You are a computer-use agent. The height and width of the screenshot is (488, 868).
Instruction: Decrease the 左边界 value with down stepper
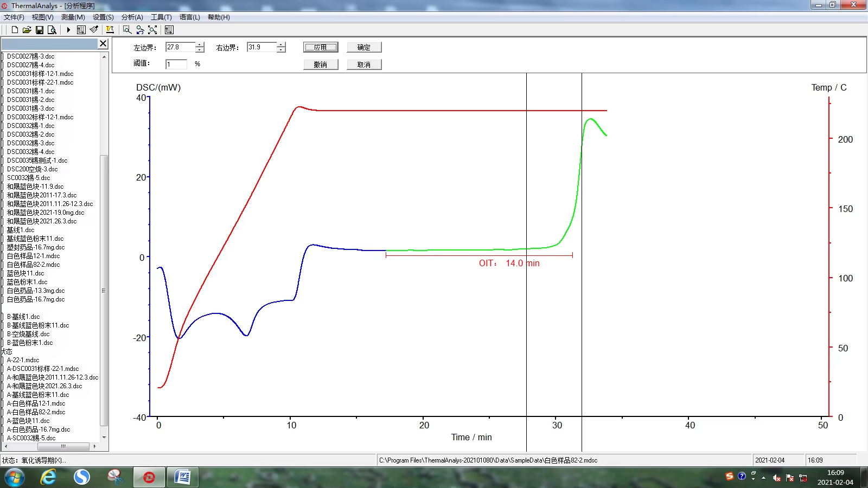click(x=200, y=50)
